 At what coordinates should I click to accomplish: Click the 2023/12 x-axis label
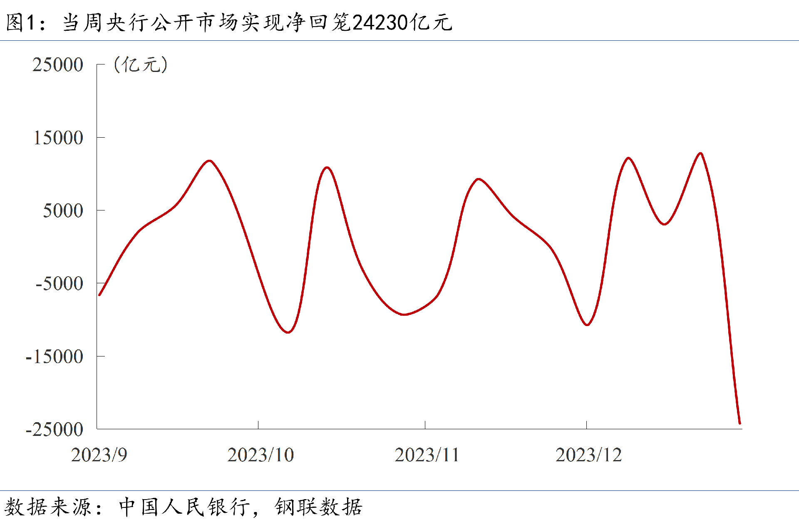[588, 455]
